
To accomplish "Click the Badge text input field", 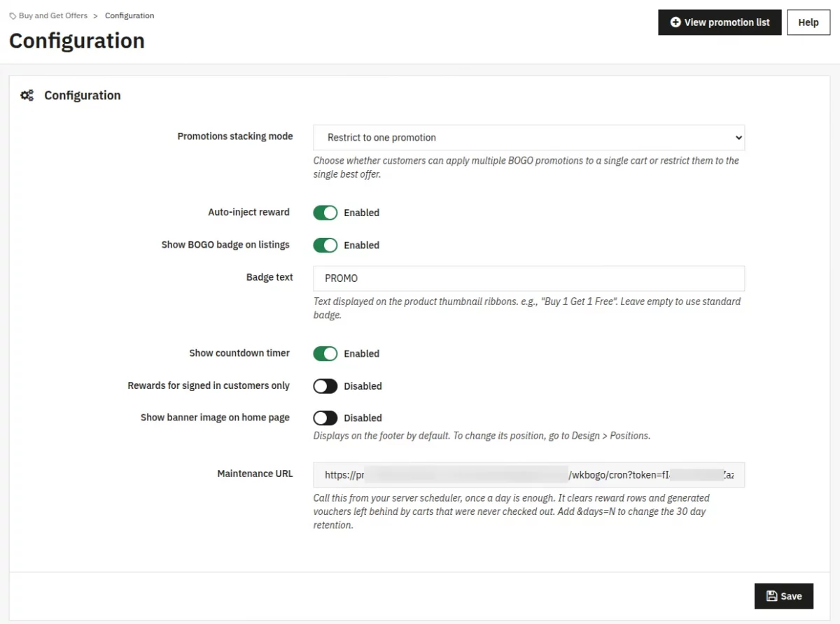I will pyautogui.click(x=529, y=278).
